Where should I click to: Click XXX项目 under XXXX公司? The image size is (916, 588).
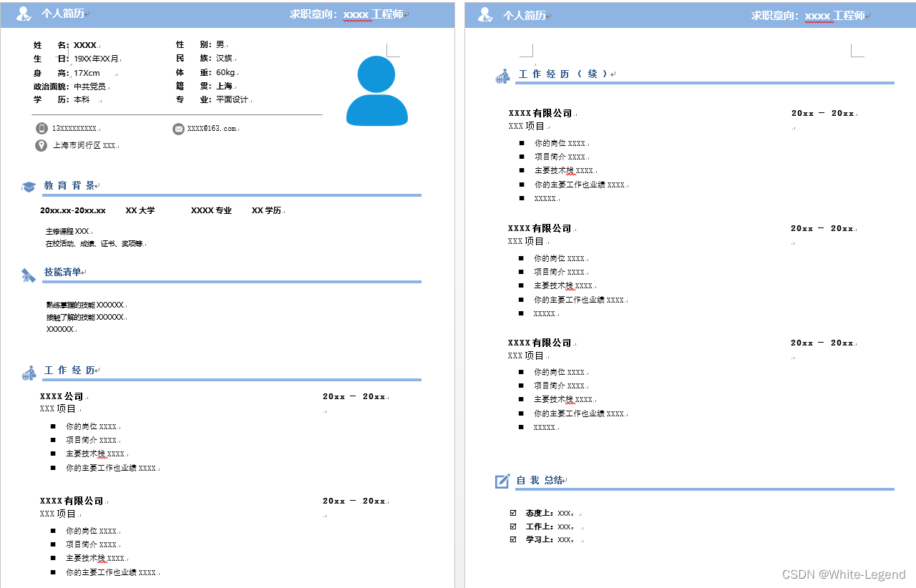[58, 408]
